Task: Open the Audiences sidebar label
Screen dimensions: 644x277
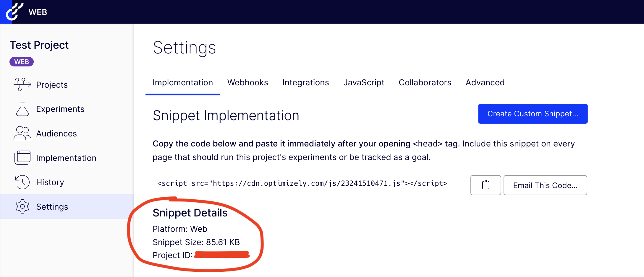Action: pyautogui.click(x=56, y=133)
